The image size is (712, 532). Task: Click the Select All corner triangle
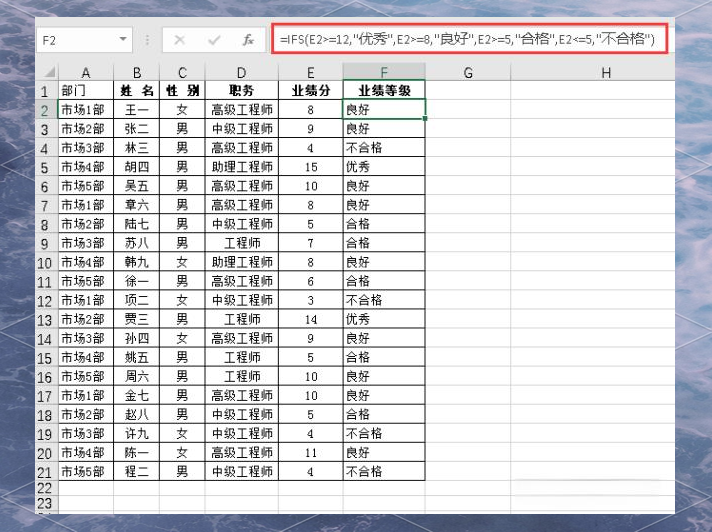(x=49, y=72)
